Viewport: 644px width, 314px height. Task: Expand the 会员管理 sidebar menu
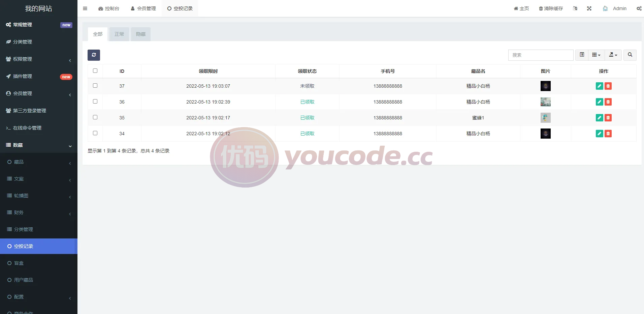(39, 93)
